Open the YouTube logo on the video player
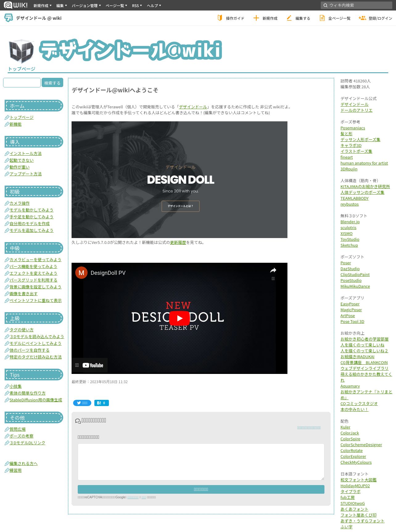Image resolution: width=396 pixels, height=532 pixels. point(93,365)
